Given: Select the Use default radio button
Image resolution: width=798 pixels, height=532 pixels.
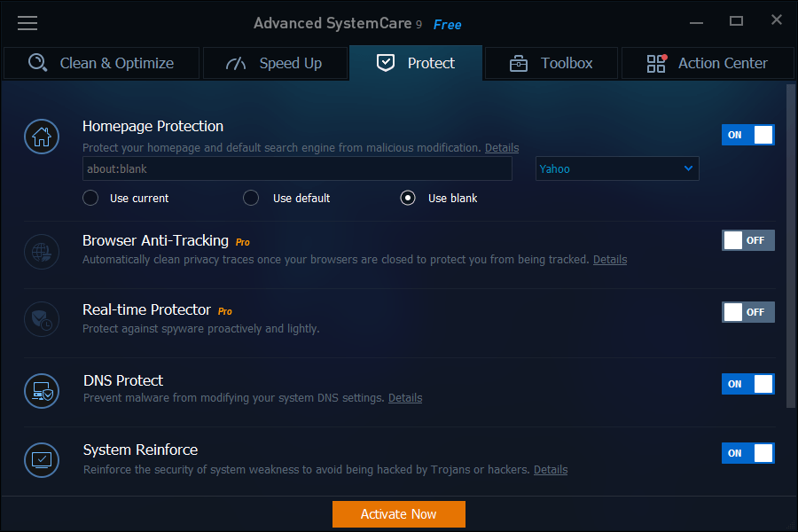Looking at the screenshot, I should (251, 198).
